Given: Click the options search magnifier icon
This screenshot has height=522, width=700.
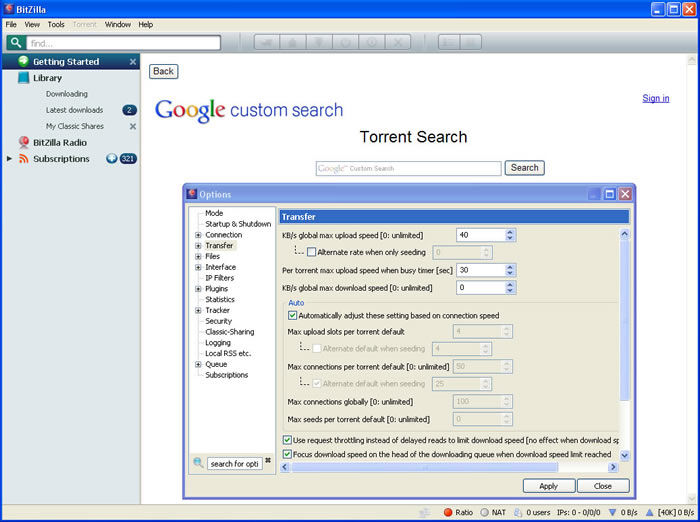Looking at the screenshot, I should (x=198, y=463).
